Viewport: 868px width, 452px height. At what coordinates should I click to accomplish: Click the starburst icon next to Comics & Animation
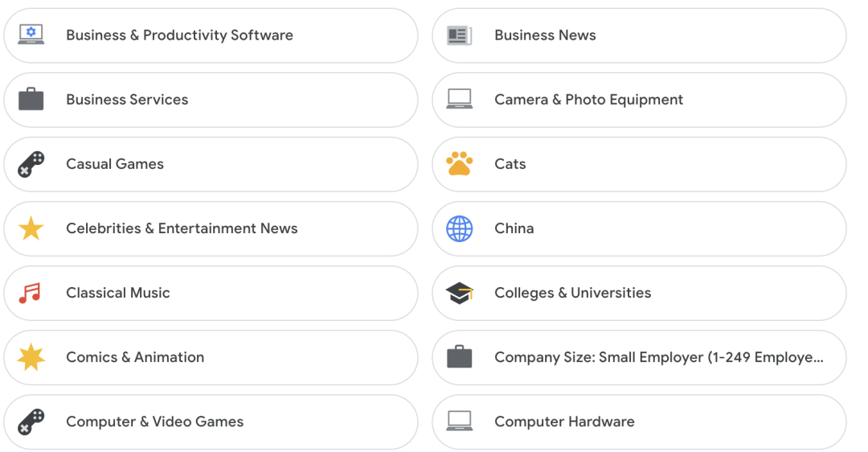pyautogui.click(x=31, y=357)
